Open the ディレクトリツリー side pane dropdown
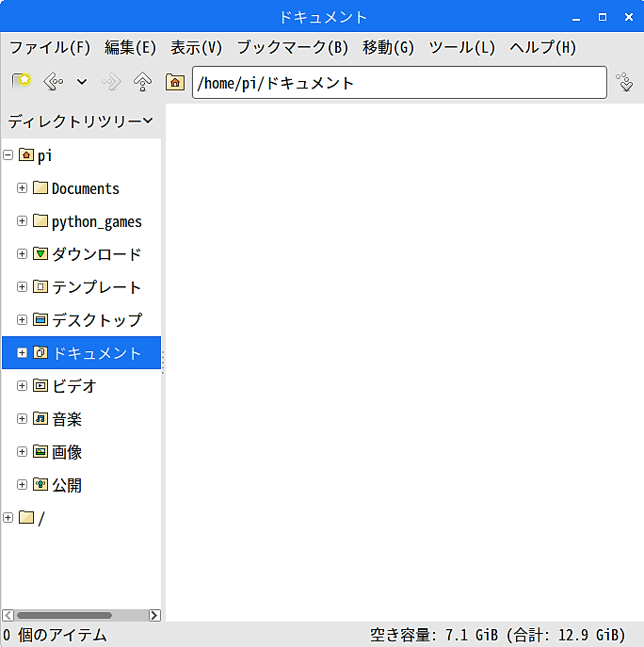This screenshot has height=647, width=644. click(80, 121)
